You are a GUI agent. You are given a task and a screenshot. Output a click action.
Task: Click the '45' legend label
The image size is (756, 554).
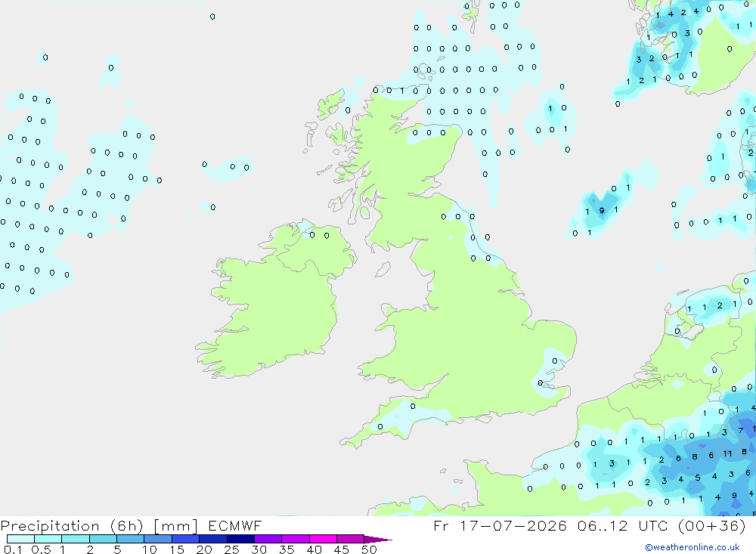(342, 549)
